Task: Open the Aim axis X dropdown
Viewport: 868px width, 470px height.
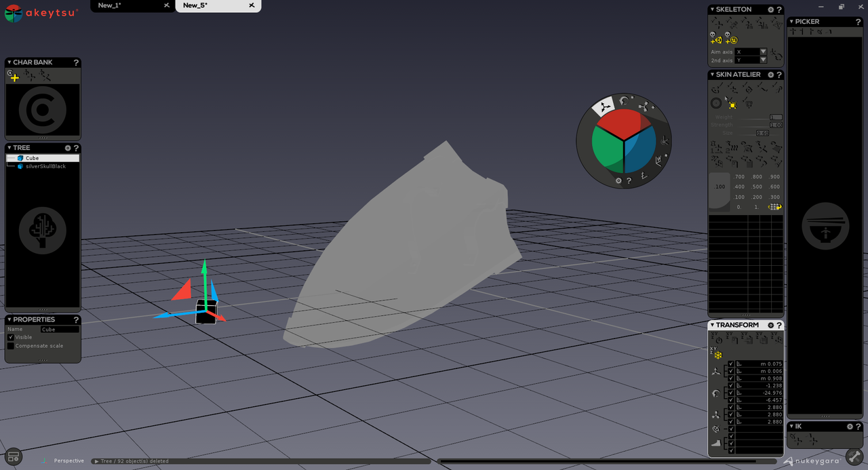Action: coord(763,52)
